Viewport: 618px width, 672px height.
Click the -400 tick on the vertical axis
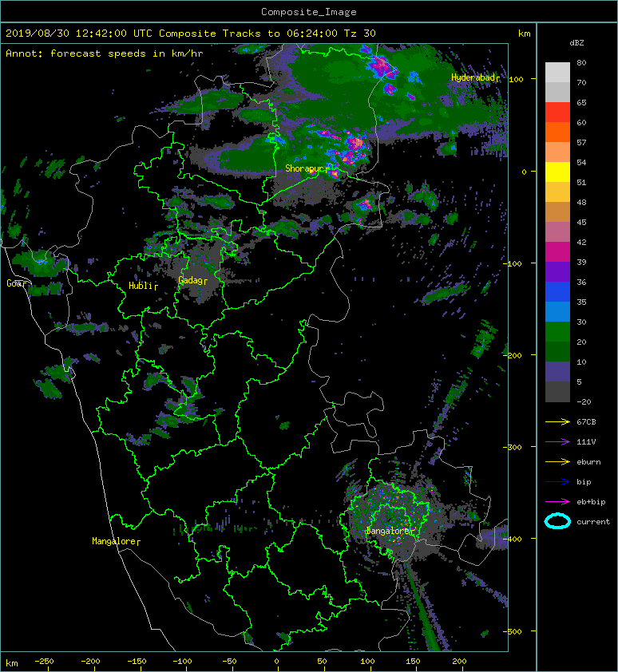513,539
